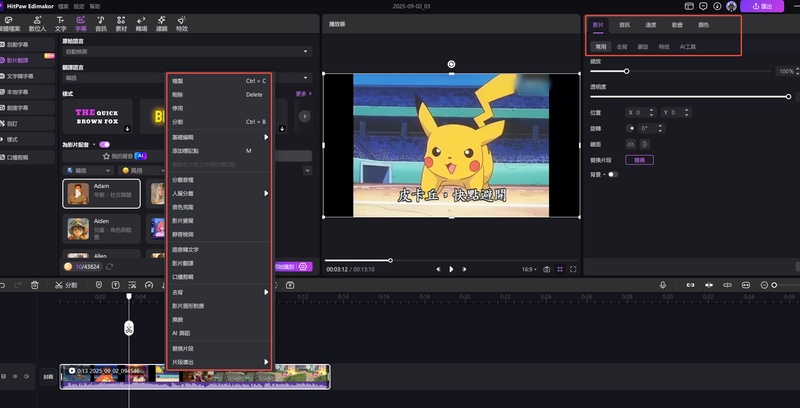This screenshot has height=408, width=800.
Task: Take a snapshot with the camera icon
Action: click(x=546, y=269)
